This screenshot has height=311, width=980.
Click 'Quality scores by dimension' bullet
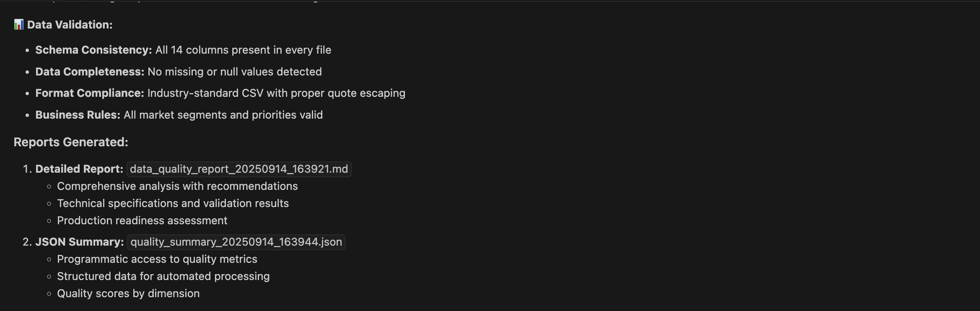[128, 293]
